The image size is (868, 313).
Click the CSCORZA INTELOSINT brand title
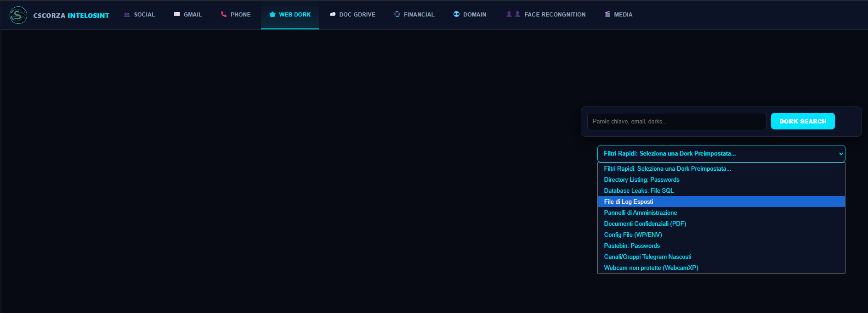coord(71,16)
